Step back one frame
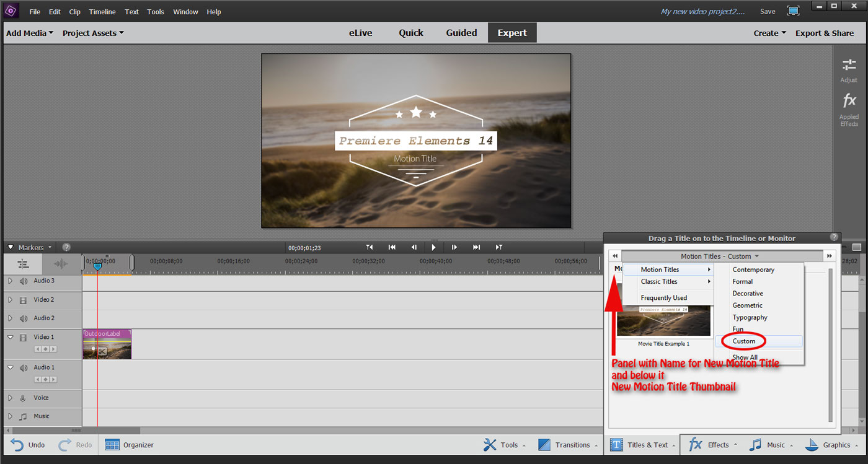The width and height of the screenshot is (868, 464). pos(414,247)
